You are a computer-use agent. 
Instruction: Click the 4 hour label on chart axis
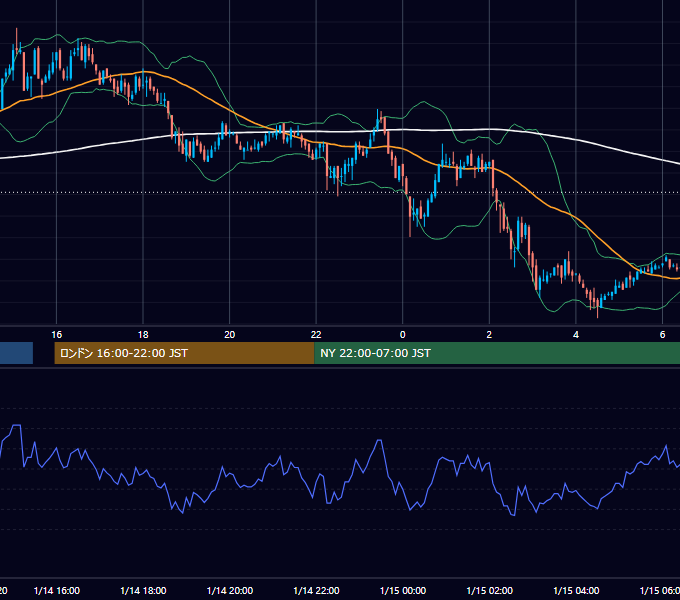pos(576,335)
